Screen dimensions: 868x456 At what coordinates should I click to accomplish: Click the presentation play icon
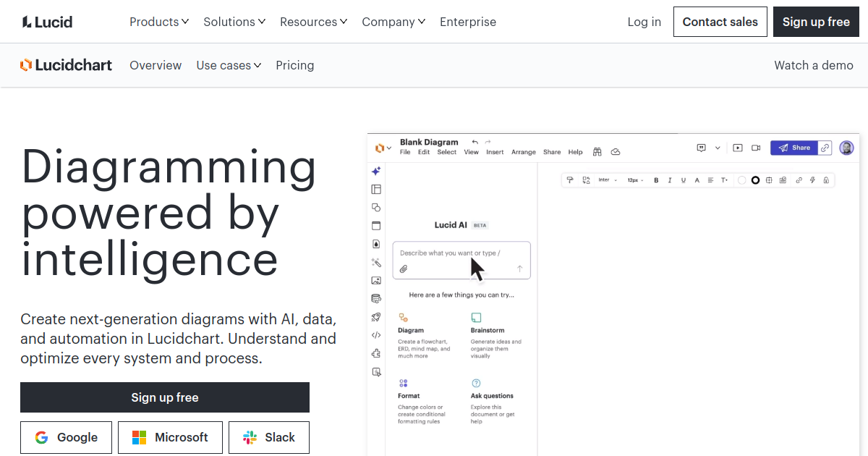[x=738, y=148]
